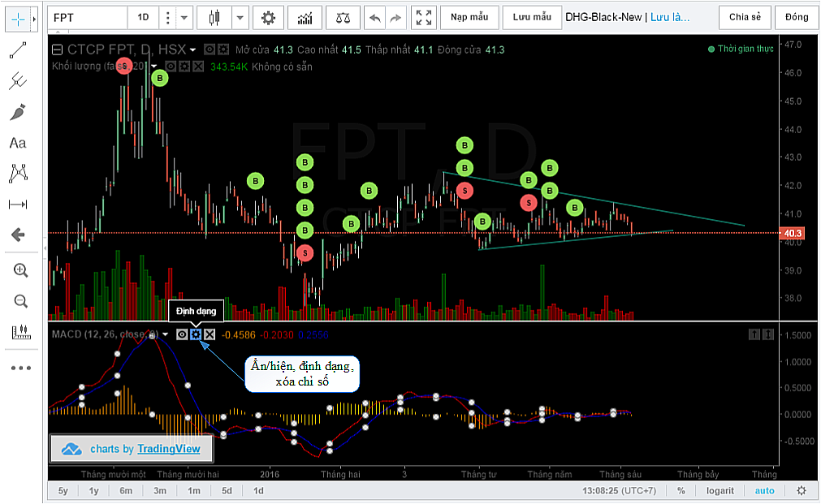This screenshot has width=821, height=504.
Task: Undo the last chart action
Action: click(x=375, y=19)
